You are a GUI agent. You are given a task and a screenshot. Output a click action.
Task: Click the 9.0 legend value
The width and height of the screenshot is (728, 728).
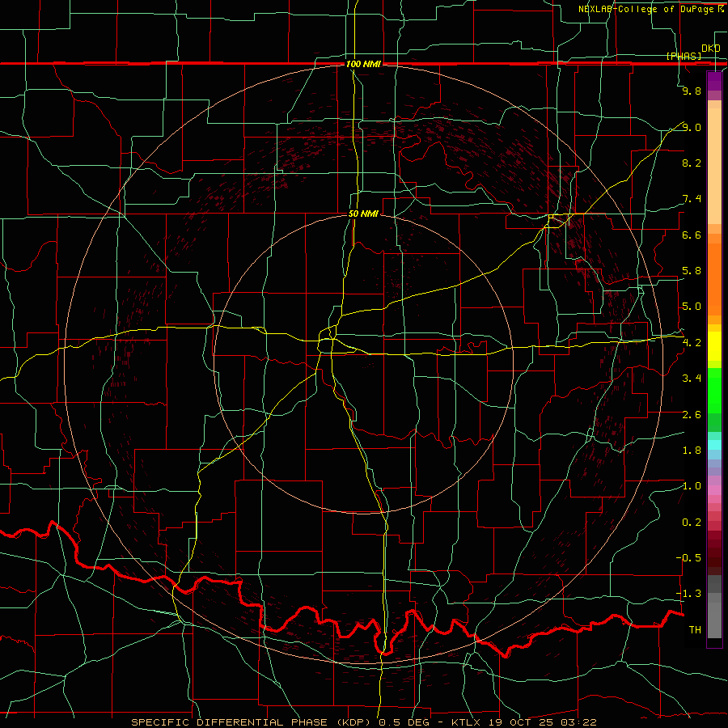(x=692, y=127)
